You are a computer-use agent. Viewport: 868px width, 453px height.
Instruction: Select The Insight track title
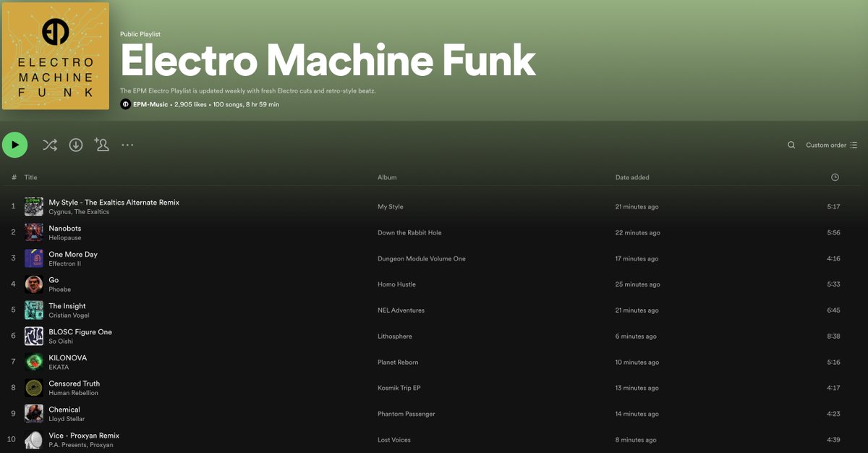click(x=67, y=306)
